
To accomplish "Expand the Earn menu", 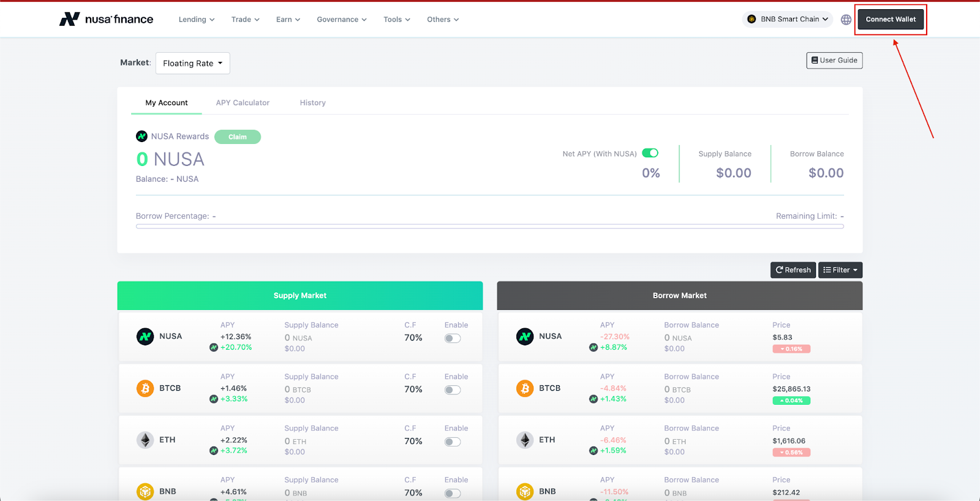I will click(288, 20).
